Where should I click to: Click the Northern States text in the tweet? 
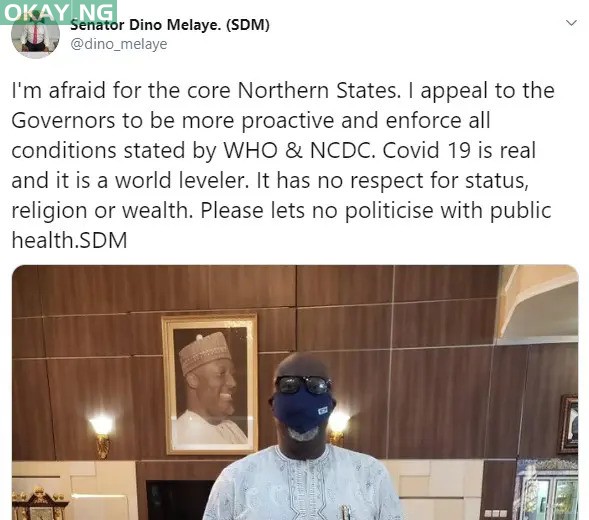[x=319, y=91]
